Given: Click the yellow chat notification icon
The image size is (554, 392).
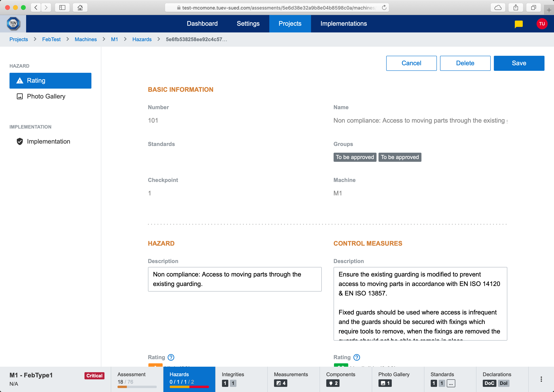Looking at the screenshot, I should click(x=519, y=24).
